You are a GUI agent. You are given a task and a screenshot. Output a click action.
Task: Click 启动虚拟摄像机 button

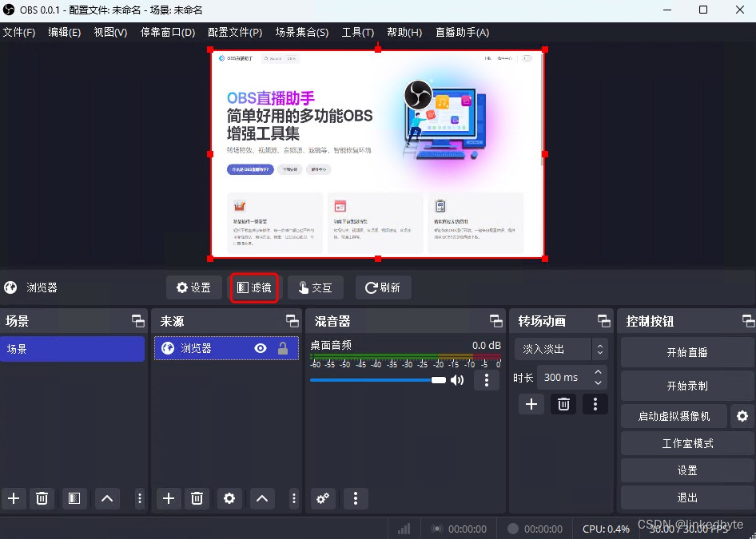tap(674, 416)
